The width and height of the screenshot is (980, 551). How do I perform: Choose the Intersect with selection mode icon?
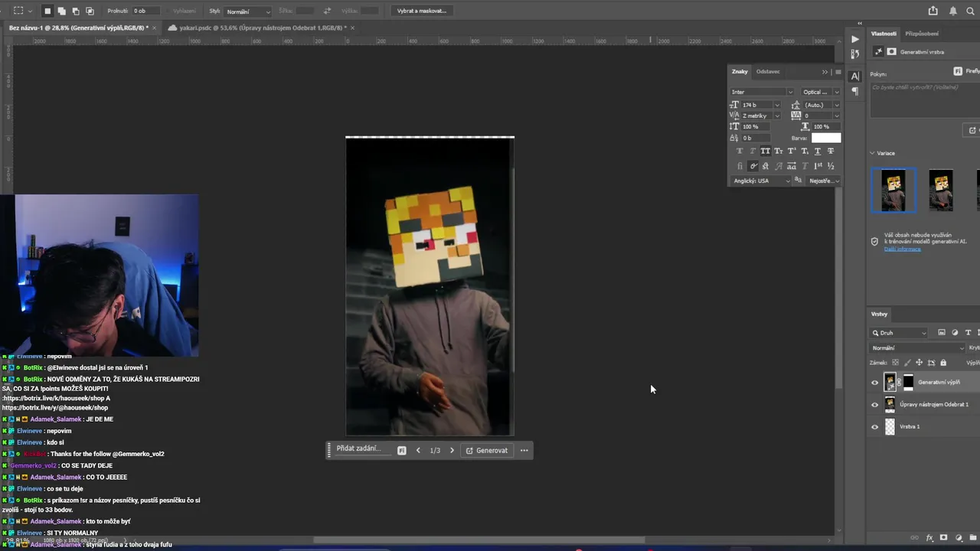pos(90,11)
